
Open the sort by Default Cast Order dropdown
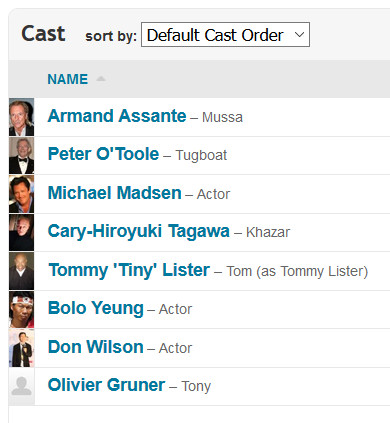[x=225, y=35]
